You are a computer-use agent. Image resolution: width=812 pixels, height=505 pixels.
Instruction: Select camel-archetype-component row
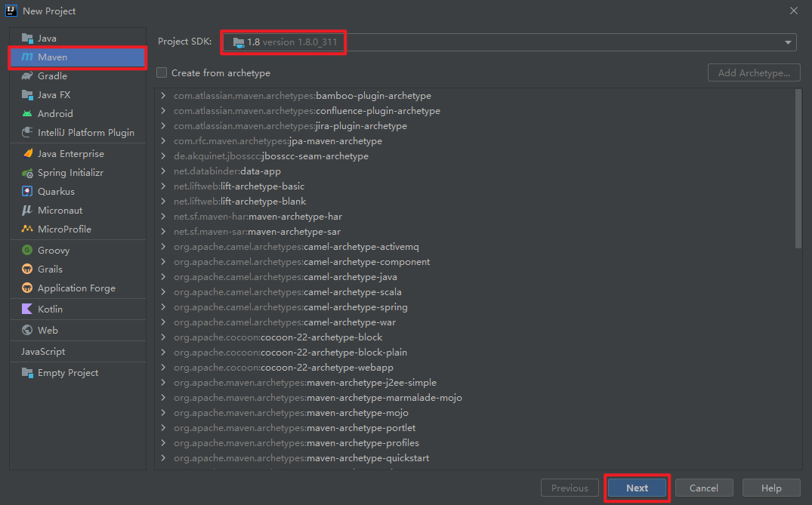(474, 262)
